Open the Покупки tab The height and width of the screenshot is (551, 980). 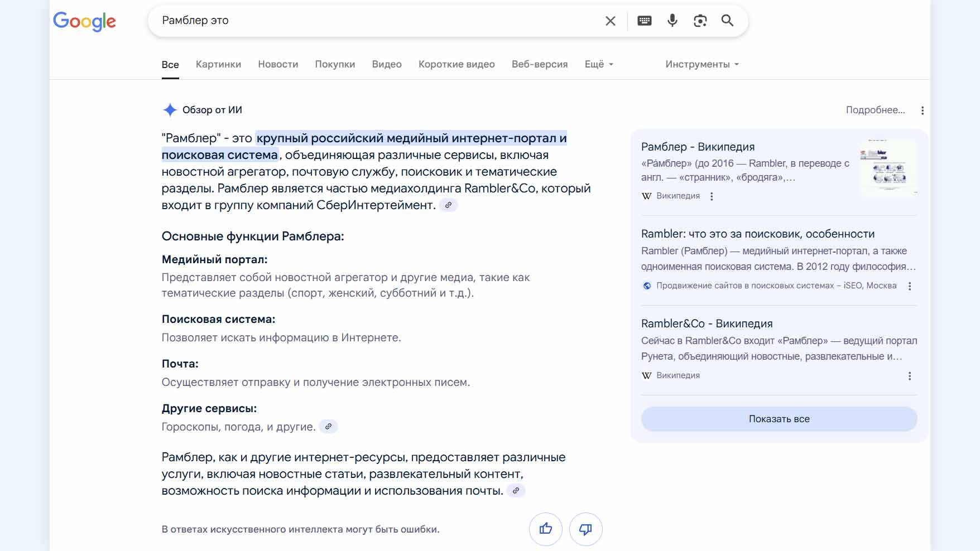(335, 64)
